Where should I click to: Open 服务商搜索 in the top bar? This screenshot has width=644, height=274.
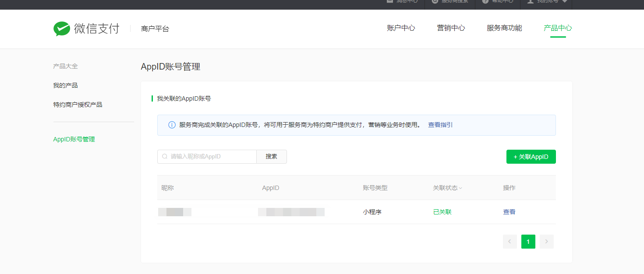(x=450, y=2)
